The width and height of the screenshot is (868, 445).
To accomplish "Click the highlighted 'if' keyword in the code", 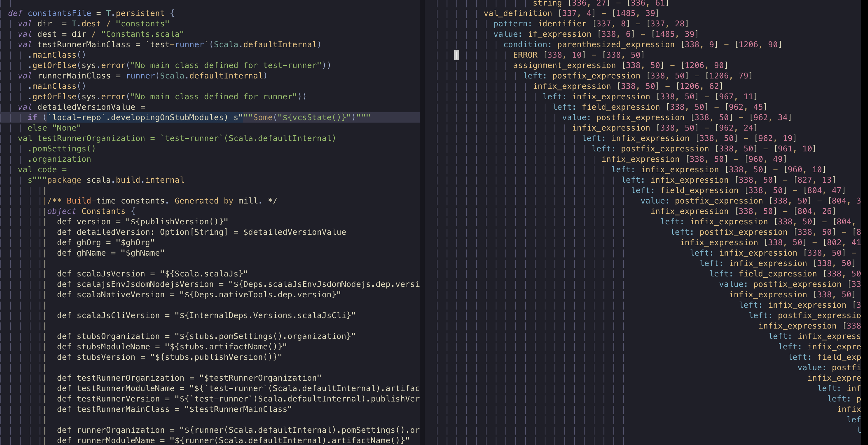I will tap(32, 117).
